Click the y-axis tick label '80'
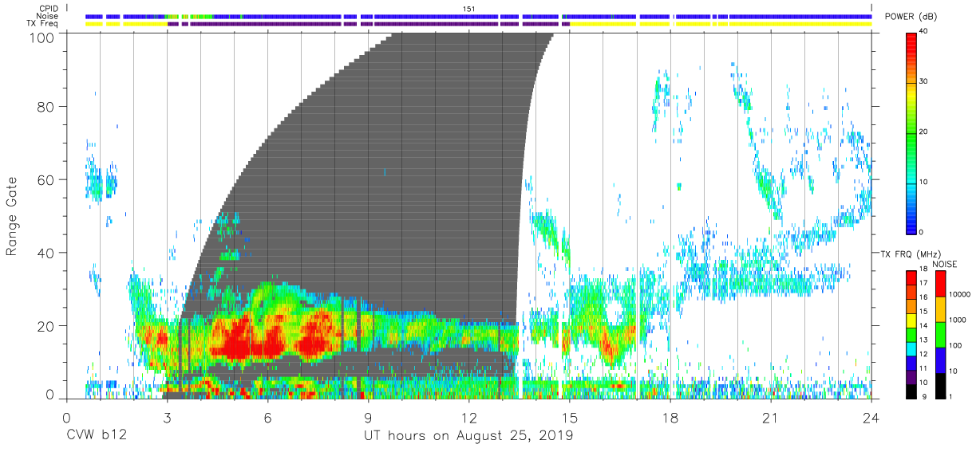This screenshot has height=452, width=980. (x=46, y=106)
